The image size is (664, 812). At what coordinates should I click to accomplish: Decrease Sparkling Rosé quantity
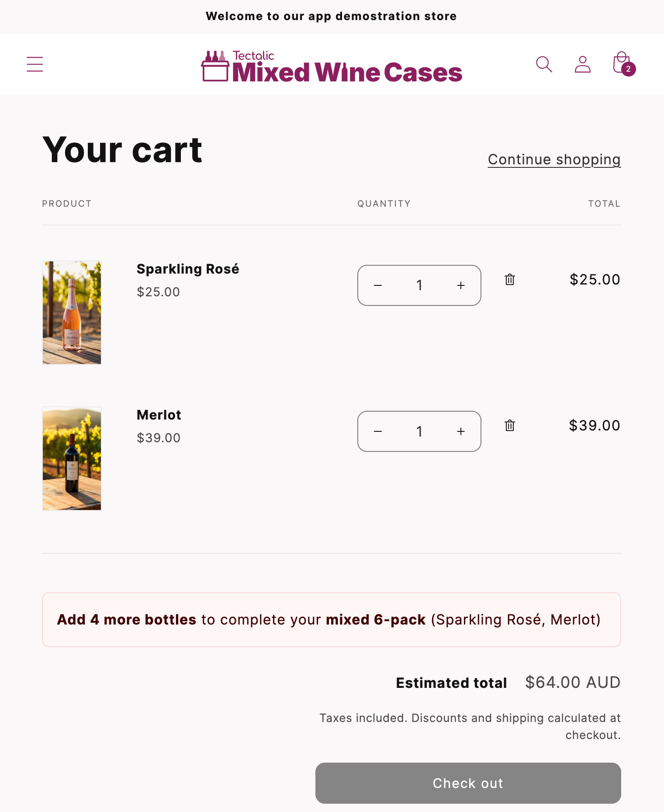378,285
